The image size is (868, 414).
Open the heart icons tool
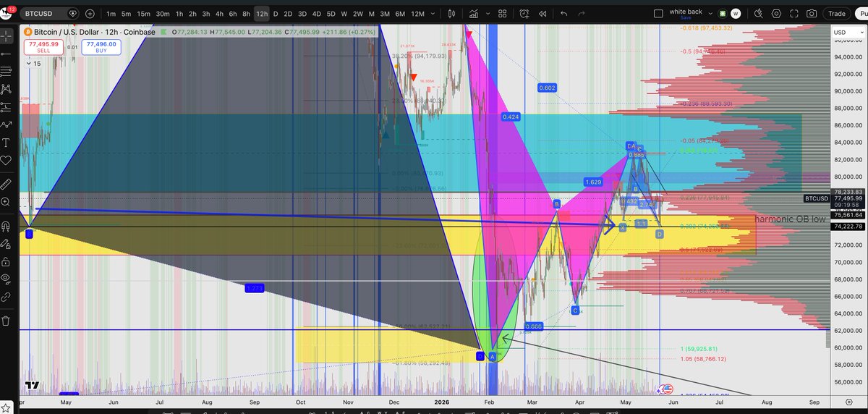click(x=7, y=160)
